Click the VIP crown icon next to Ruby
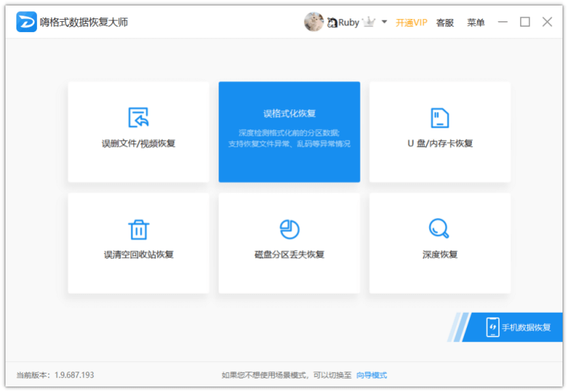568x392 pixels. click(x=369, y=22)
